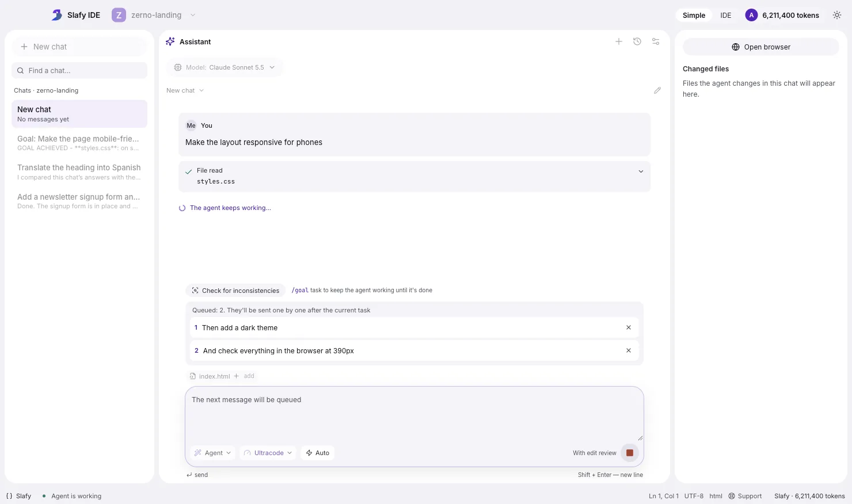Click the pencil edit chat title icon
The image size is (852, 504).
657,90
